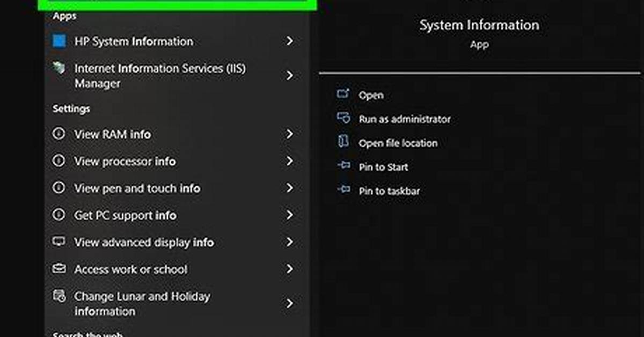Viewport: 644px width, 337px height.
Task: Expand the View RAM info chevron
Action: pos(290,134)
